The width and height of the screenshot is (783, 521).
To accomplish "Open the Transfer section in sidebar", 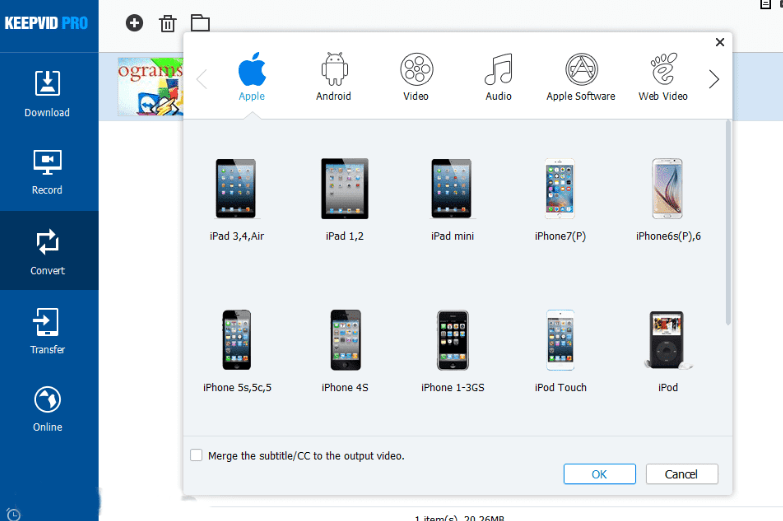I will [47, 330].
